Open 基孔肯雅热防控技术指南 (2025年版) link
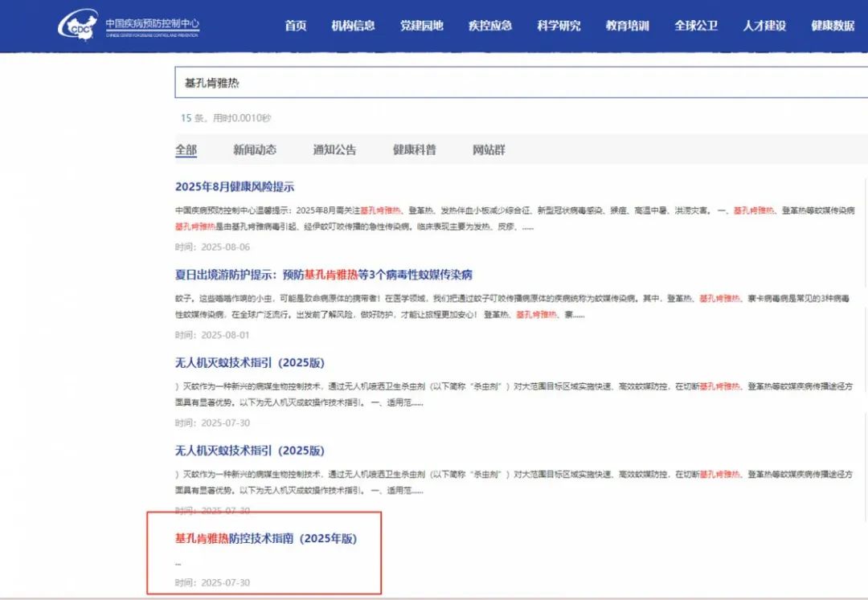Image resolution: width=868 pixels, height=600 pixels. [266, 538]
